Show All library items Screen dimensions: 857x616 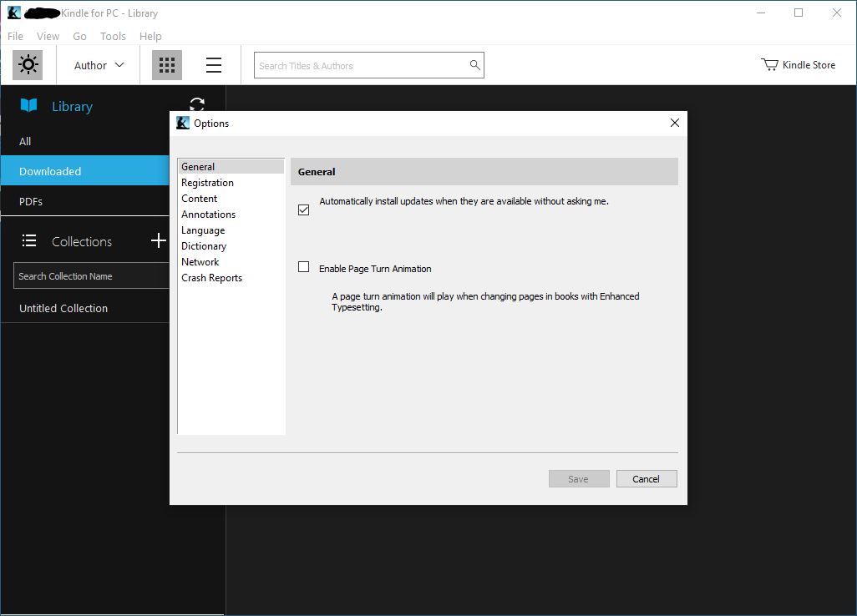[x=84, y=141]
